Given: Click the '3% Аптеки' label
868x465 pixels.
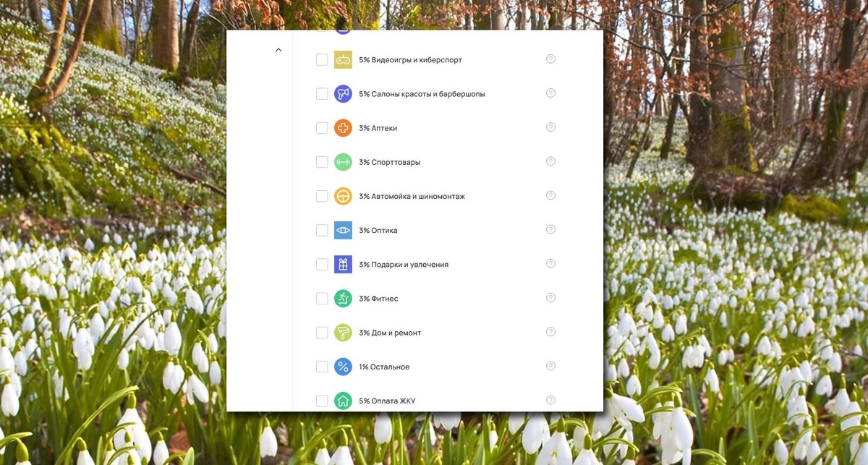Looking at the screenshot, I should tap(378, 128).
